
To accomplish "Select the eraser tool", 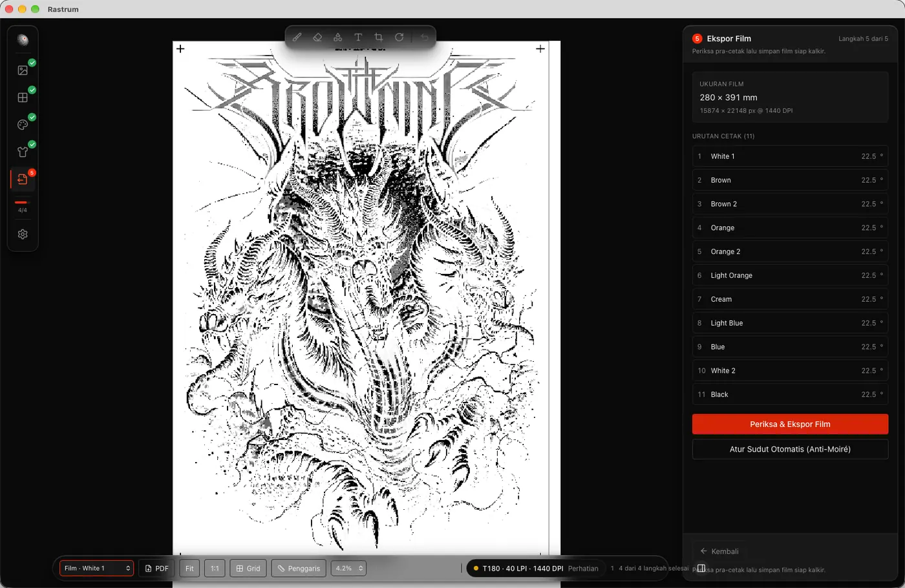I will [x=317, y=37].
